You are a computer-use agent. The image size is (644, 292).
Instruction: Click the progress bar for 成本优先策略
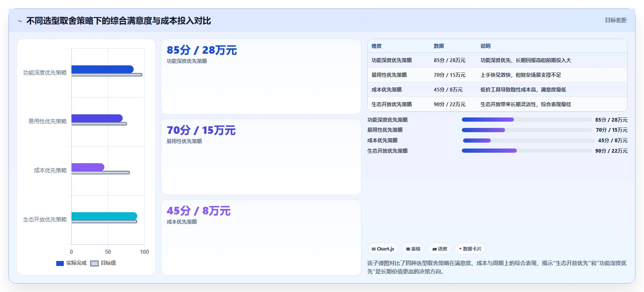tap(529, 141)
